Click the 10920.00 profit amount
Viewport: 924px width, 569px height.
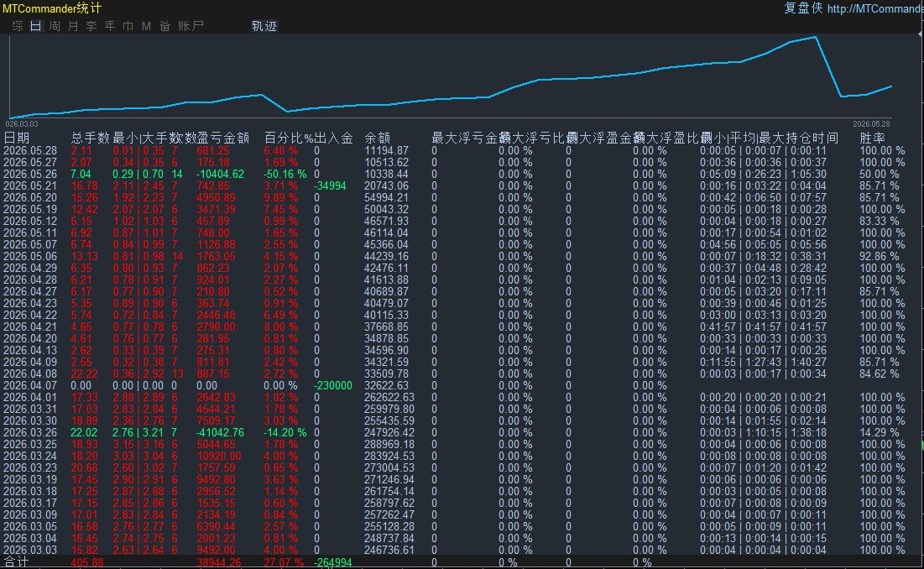click(x=219, y=456)
